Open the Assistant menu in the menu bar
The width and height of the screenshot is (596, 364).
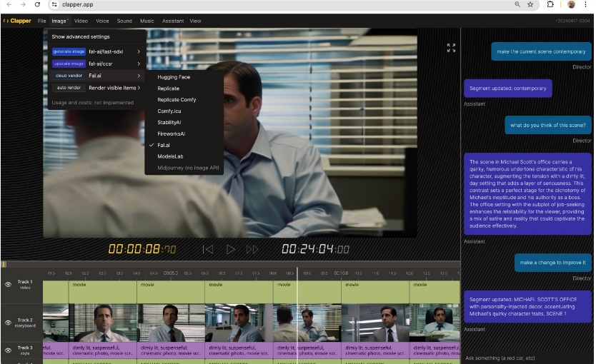(x=172, y=21)
